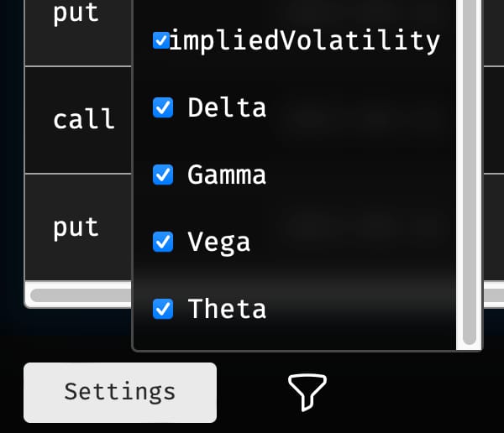
Task: Open the funnel filter icon
Action: [307, 392]
